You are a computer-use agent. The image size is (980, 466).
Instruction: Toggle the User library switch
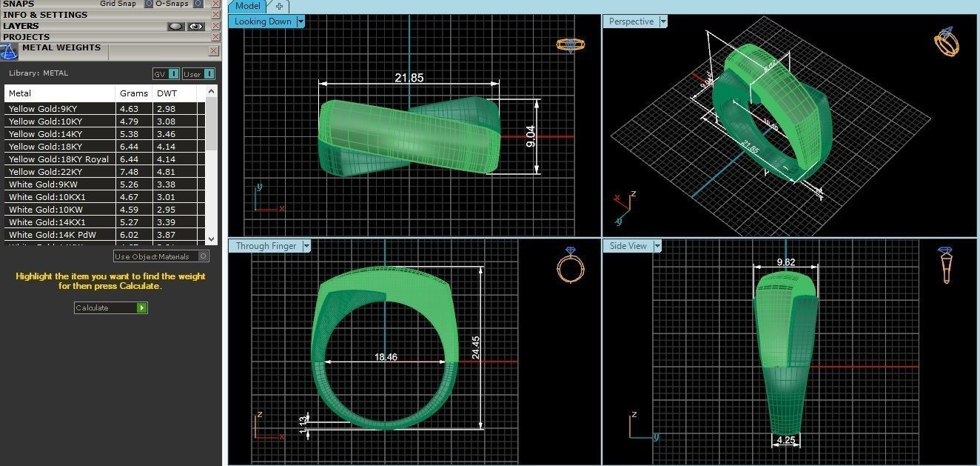pyautogui.click(x=198, y=73)
